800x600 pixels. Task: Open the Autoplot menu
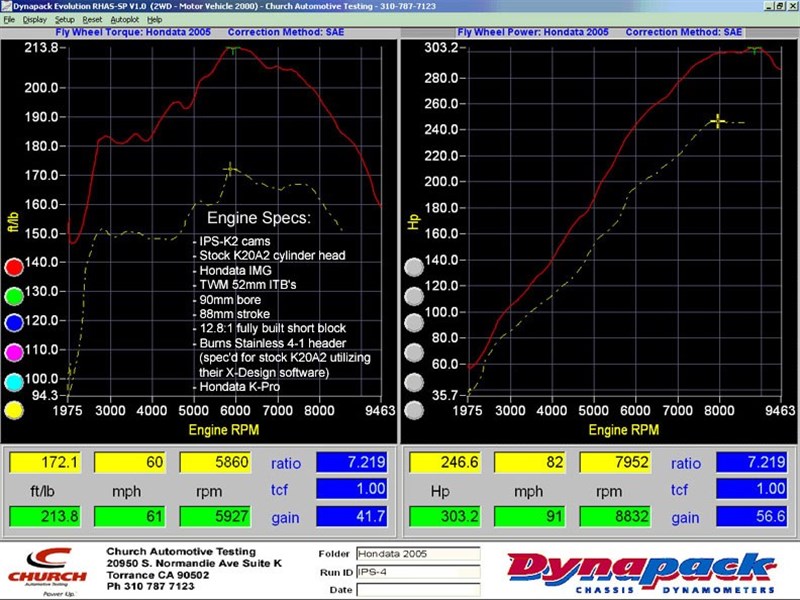(124, 19)
